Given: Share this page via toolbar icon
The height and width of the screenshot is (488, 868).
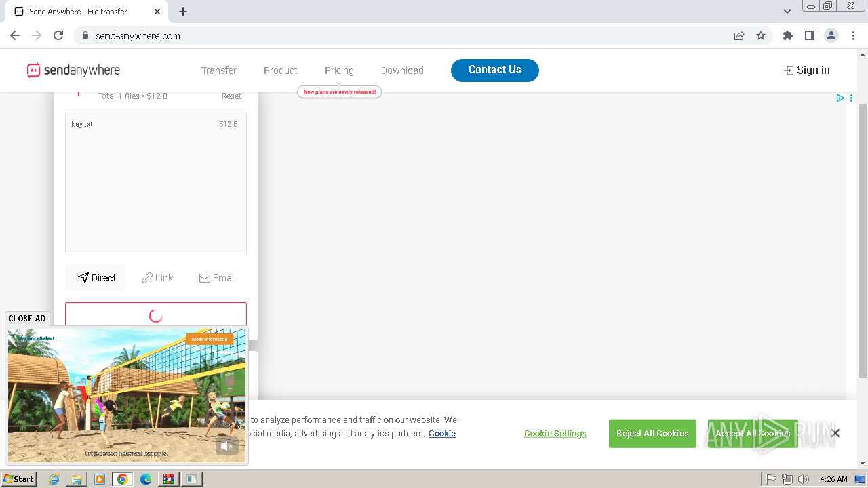Looking at the screenshot, I should (x=739, y=36).
